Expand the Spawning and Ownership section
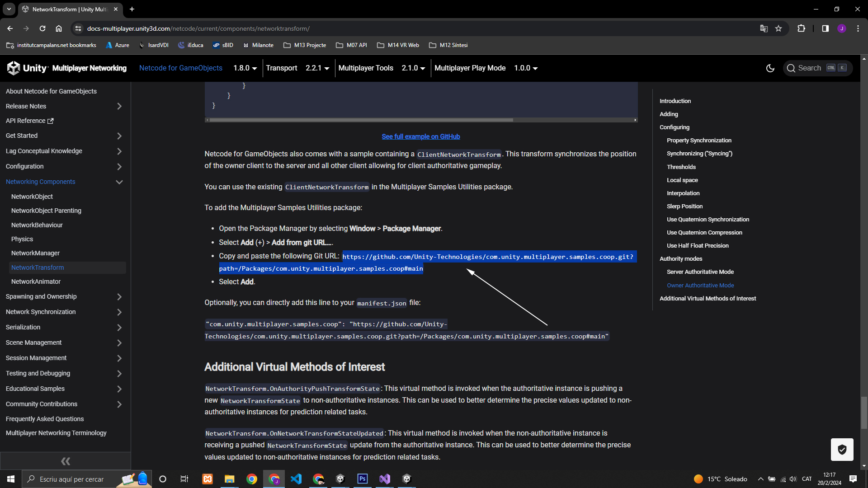Screen dimensions: 868x488 119,297
